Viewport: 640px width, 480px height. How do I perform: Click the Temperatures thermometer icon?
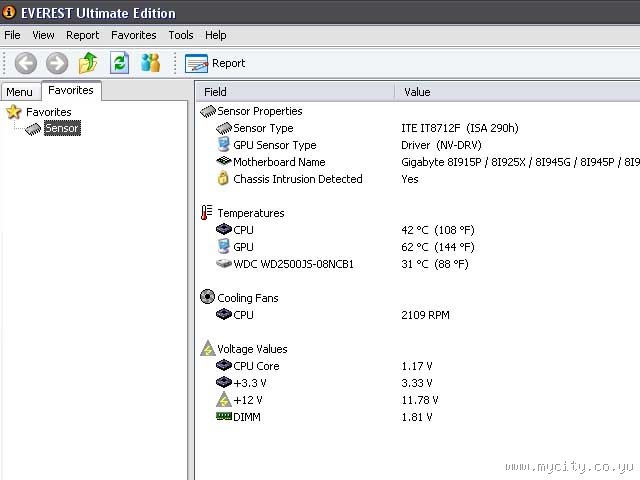click(x=207, y=213)
